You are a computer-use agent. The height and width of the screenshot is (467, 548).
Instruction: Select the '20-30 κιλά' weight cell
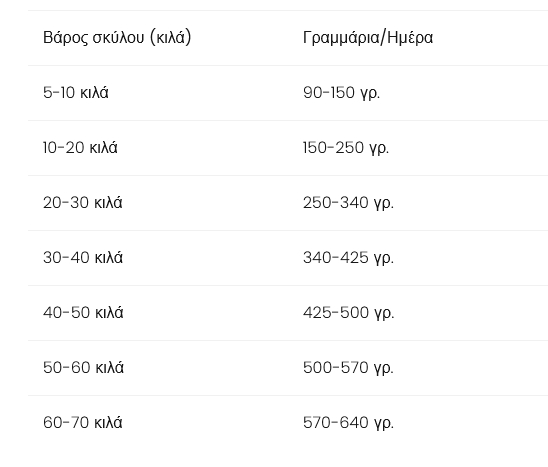tap(83, 202)
